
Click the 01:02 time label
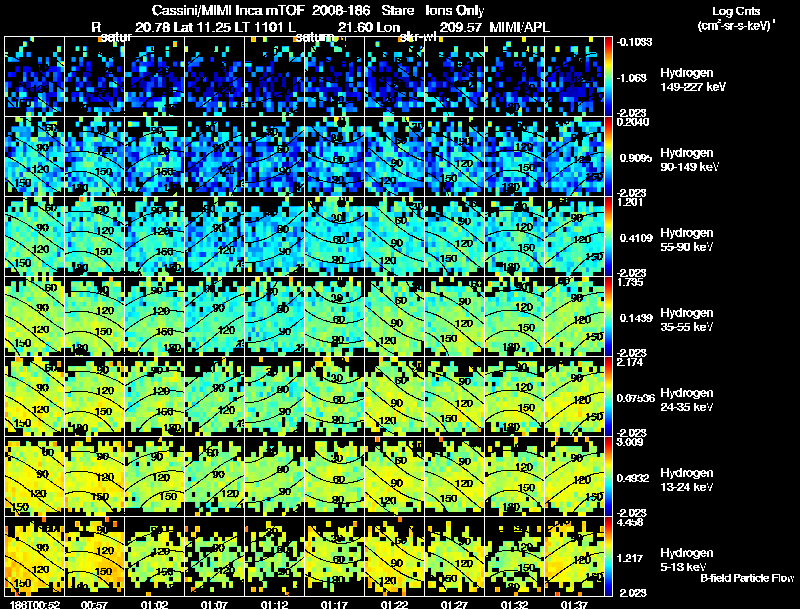155,604
